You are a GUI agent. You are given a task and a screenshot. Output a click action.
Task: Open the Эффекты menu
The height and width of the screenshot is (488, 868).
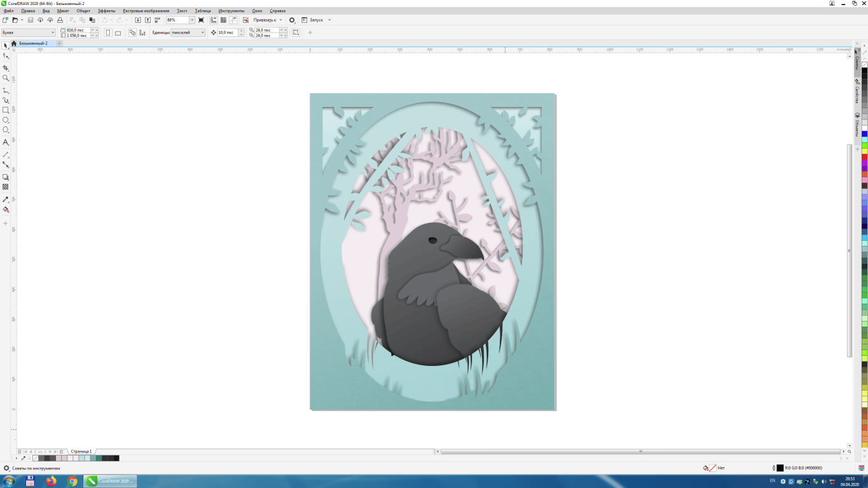106,11
